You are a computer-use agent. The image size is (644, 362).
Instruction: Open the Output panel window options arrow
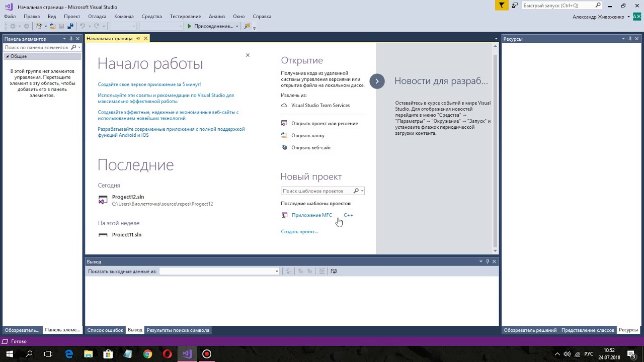pos(480,261)
